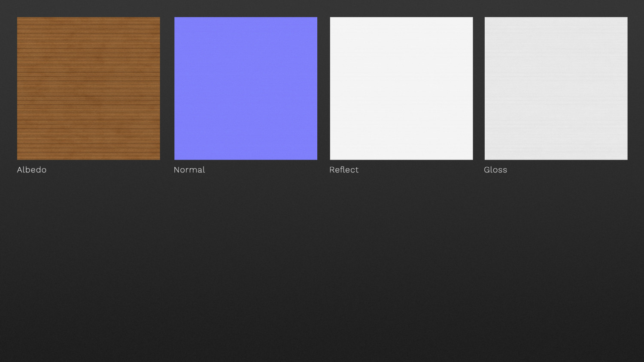644x362 pixels.
Task: View the last texture map preview
Action: [x=556, y=88]
